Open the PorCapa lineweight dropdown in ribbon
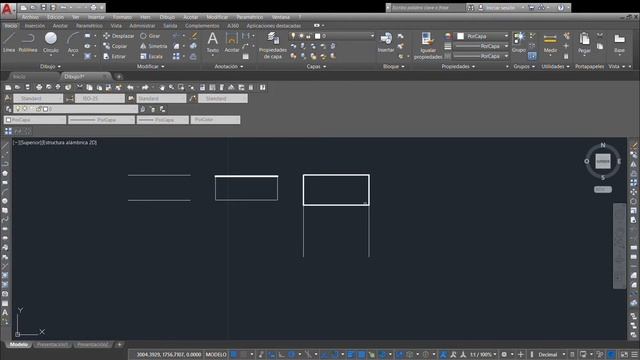The width and height of the screenshot is (640, 360). click(x=482, y=46)
